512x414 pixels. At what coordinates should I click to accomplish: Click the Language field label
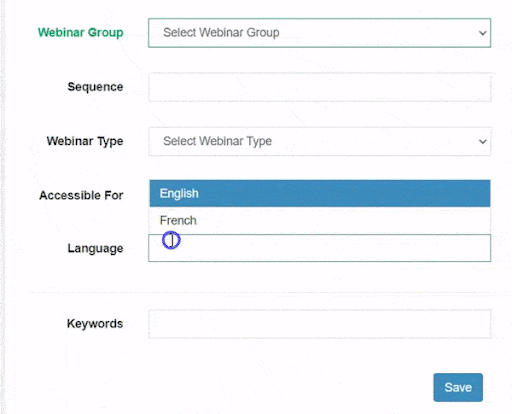[95, 249]
